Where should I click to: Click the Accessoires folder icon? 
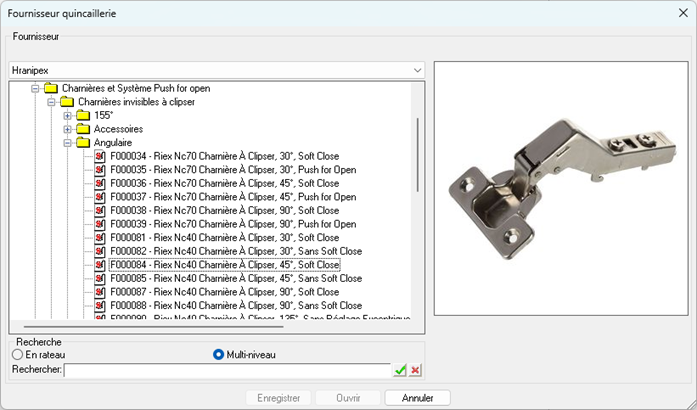click(84, 129)
